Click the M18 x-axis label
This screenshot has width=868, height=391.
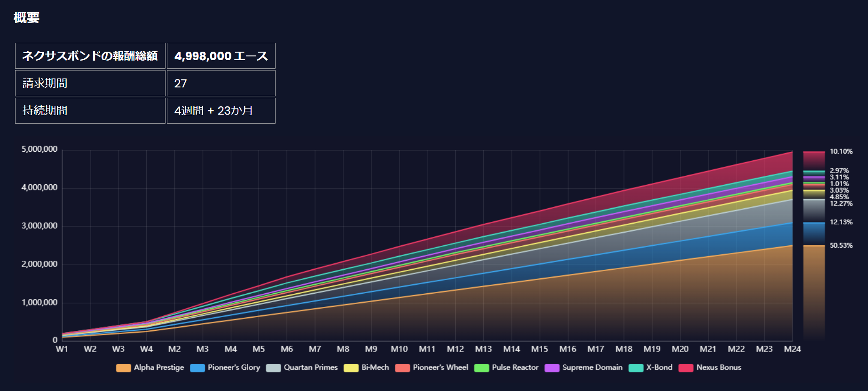[x=624, y=349]
